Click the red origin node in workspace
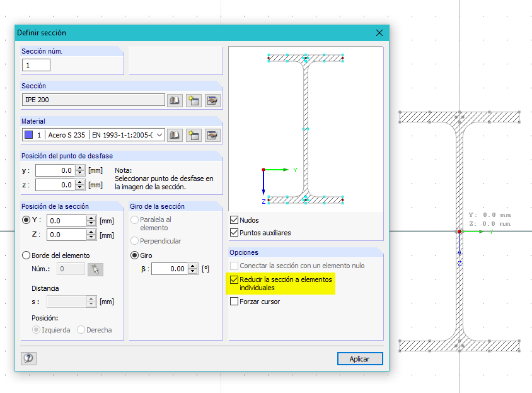This screenshot has height=393, width=532. (460, 232)
